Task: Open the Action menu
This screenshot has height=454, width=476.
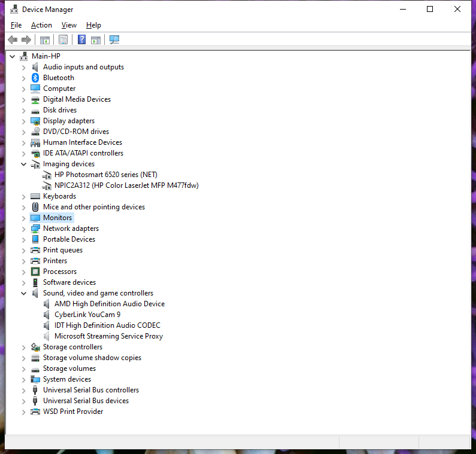Action: [x=41, y=25]
